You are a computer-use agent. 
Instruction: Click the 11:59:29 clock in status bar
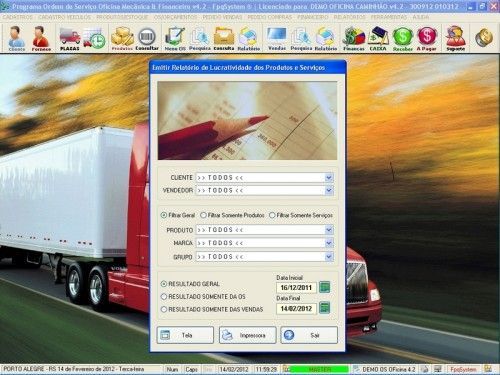(x=266, y=369)
